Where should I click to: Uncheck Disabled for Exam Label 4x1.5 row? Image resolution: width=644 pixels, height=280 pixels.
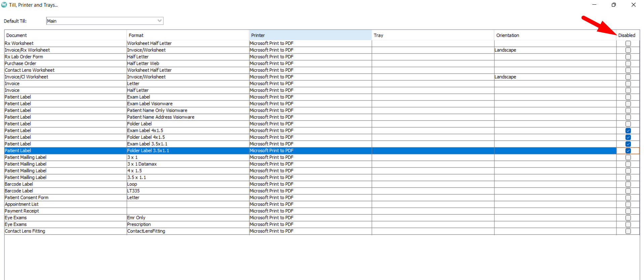[x=628, y=131]
